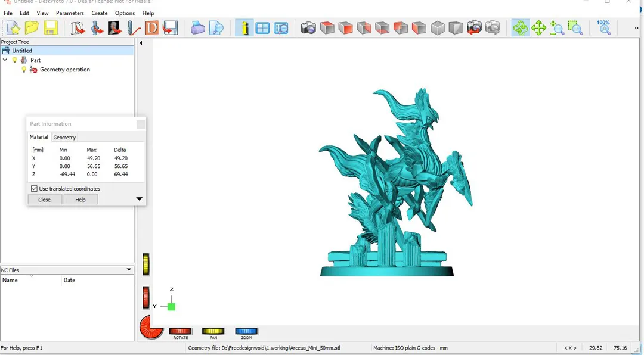Open the Options menu
644x355 pixels.
(x=125, y=13)
